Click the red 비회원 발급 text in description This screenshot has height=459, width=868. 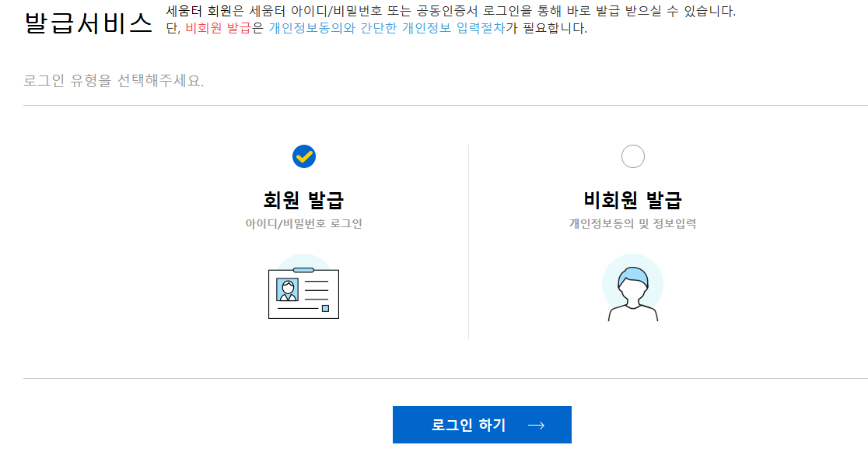click(x=218, y=28)
